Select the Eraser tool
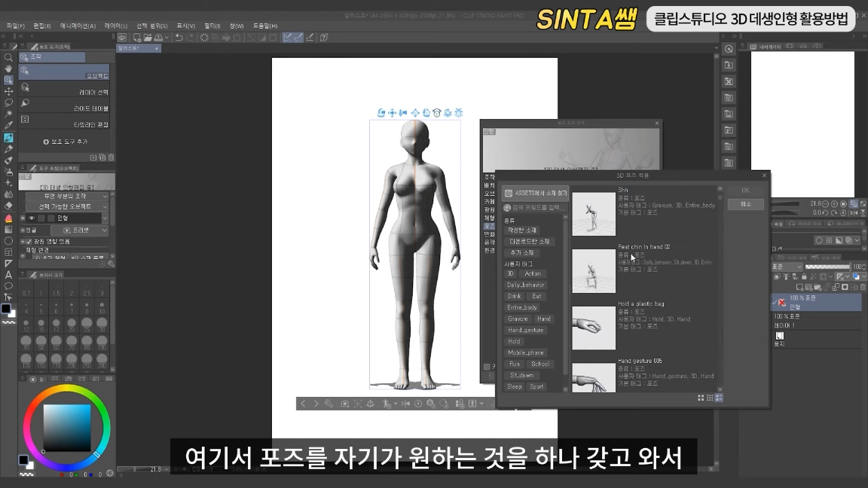The height and width of the screenshot is (488, 868). pyautogui.click(x=8, y=206)
